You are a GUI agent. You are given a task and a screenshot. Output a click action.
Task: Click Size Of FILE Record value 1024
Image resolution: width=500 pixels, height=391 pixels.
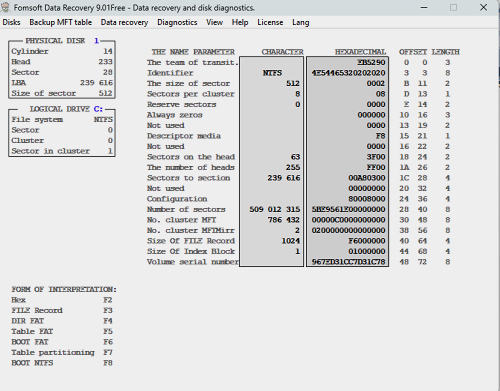(291, 241)
